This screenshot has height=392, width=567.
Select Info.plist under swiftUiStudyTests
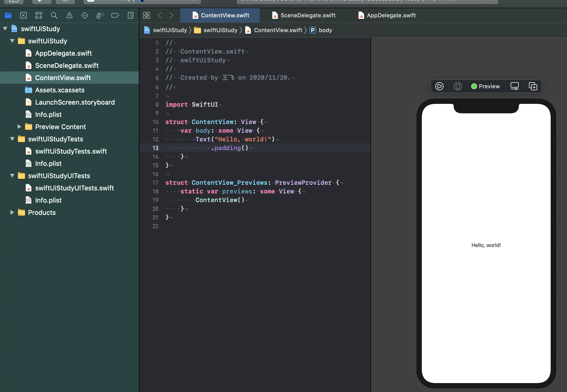(69, 163)
